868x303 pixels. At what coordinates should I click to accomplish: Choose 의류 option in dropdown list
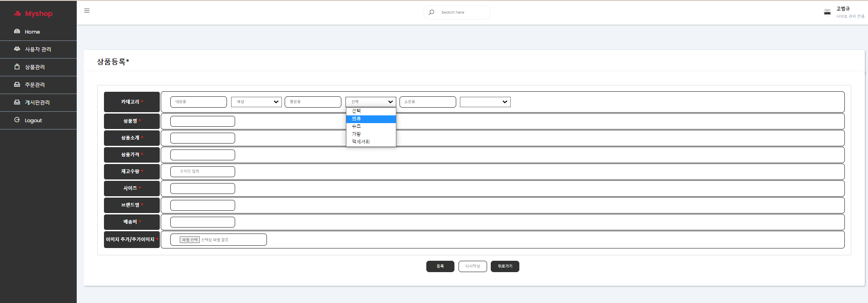point(371,119)
